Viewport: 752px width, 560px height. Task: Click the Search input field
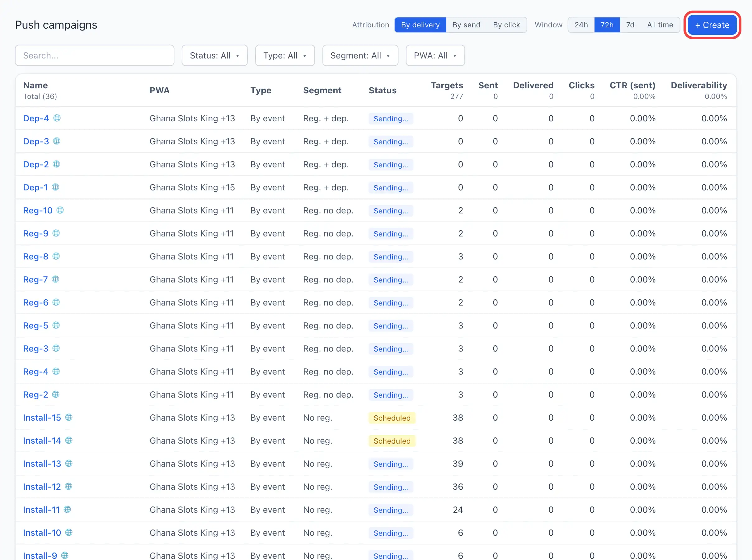(x=95, y=56)
